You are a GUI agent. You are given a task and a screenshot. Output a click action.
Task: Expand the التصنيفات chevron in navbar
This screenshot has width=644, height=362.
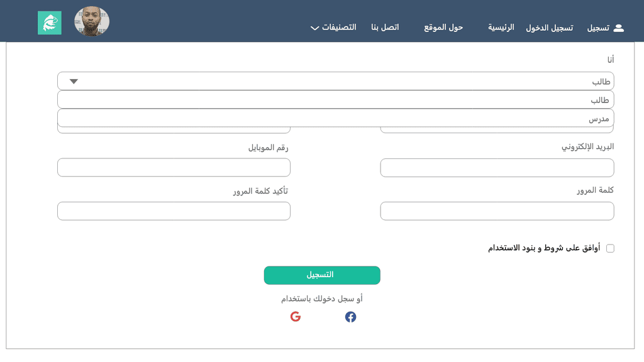[314, 28]
